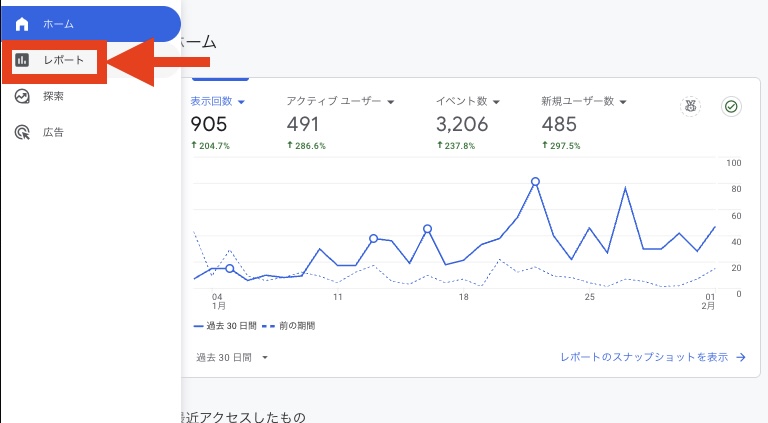The height and width of the screenshot is (423, 768).
Task: Open the 新規ユーザー数 metric dropdown
Action: click(622, 102)
